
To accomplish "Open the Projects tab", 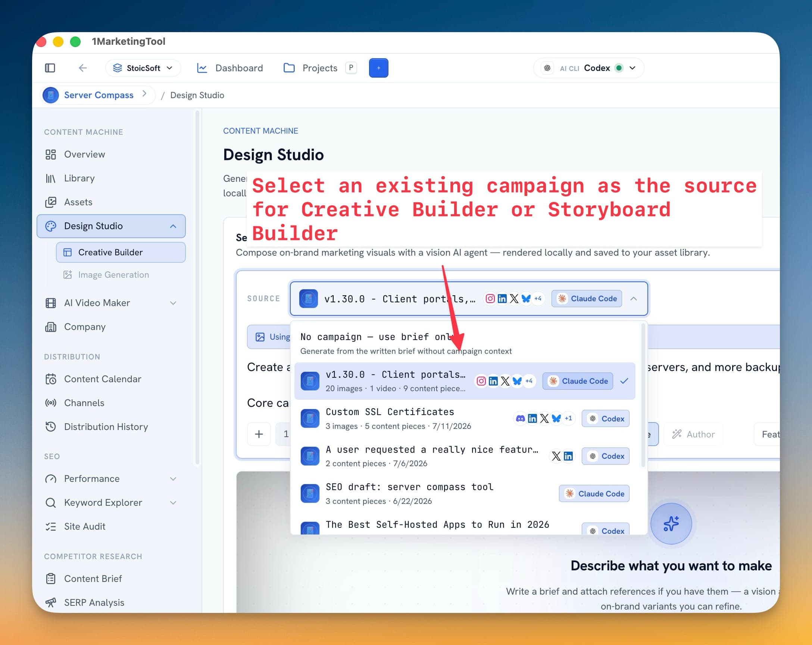I will (x=319, y=68).
